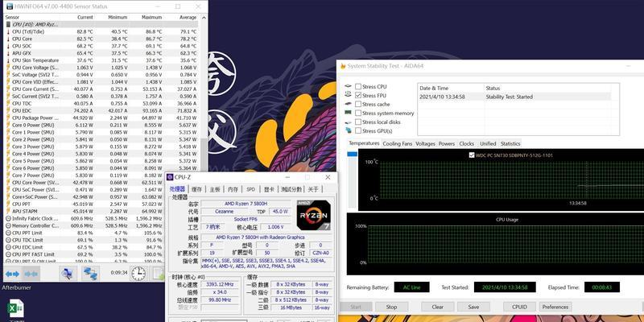
Task: Click the CPU-Z title bar app icon
Action: pos(170,177)
